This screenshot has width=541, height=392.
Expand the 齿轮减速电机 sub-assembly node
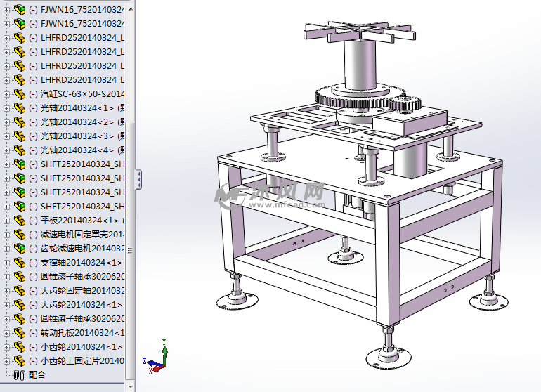pyautogui.click(x=6, y=249)
